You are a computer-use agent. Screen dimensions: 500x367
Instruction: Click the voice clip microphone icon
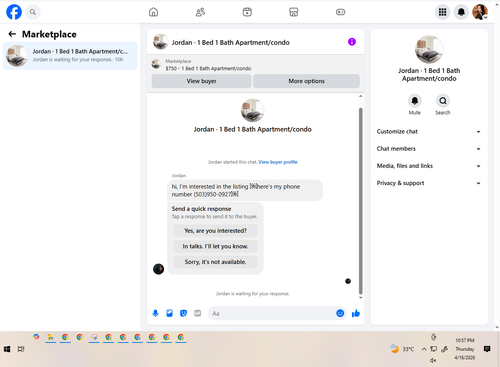[155, 313]
